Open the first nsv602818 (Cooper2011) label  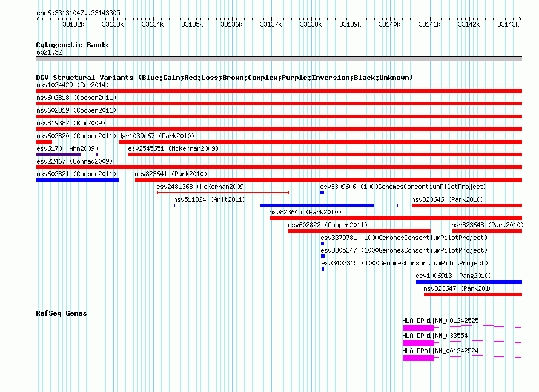point(76,98)
